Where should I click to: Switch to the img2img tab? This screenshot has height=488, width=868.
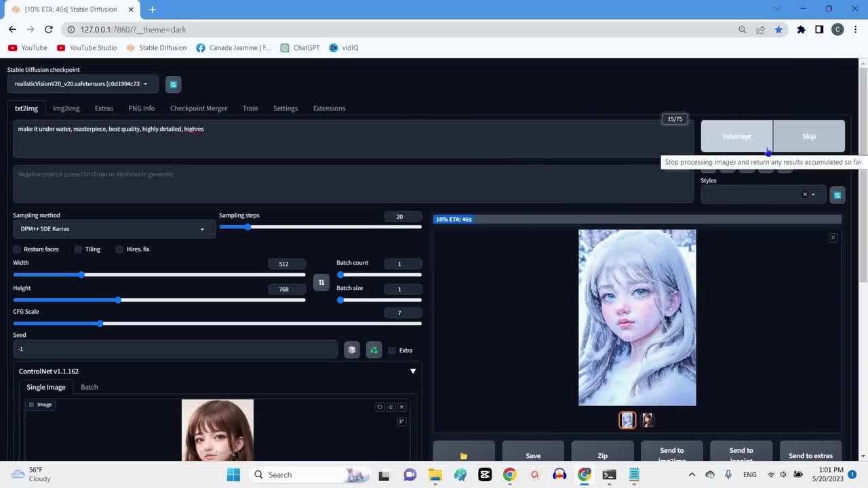[66, 108]
